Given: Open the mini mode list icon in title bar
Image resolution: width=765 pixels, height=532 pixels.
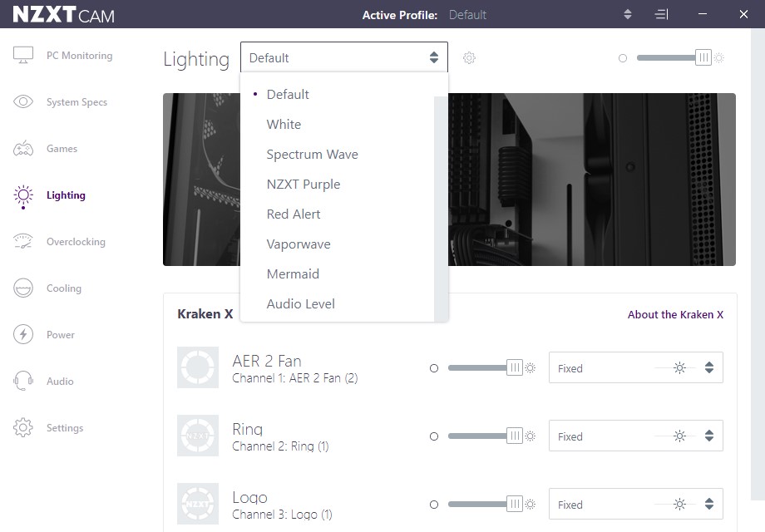Looking at the screenshot, I should coord(661,15).
